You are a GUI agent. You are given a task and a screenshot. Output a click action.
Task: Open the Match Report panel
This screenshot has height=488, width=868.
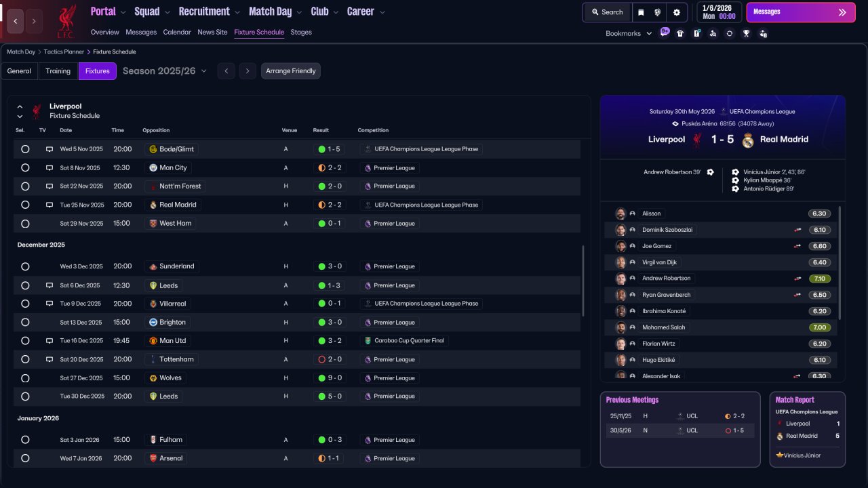click(x=808, y=429)
